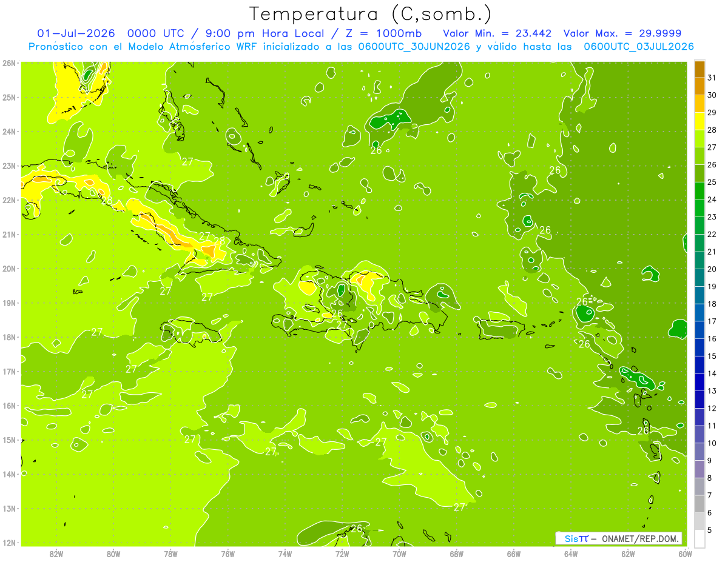Pick the blue legend swatch between 15 and 16
Screen dimensions: 728x562
pos(699,347)
